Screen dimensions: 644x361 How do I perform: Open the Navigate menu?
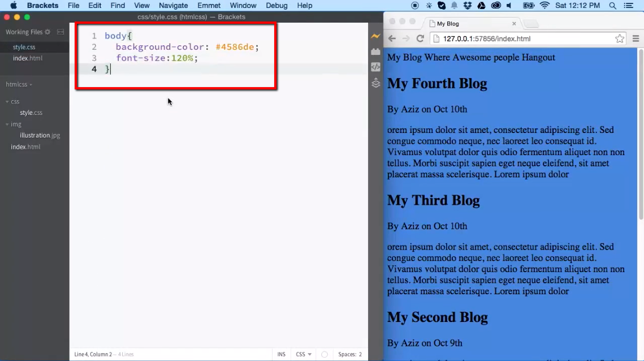pos(173,6)
